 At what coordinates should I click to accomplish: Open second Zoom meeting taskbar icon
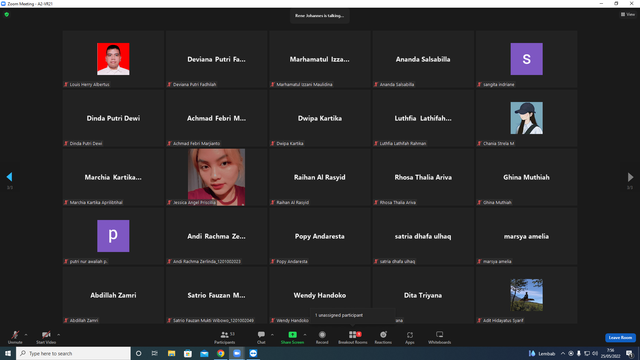click(253, 353)
